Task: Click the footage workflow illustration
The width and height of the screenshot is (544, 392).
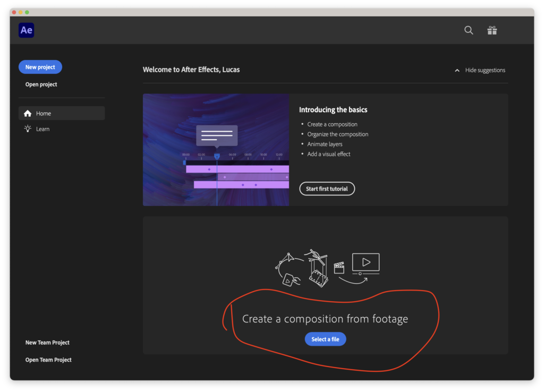Action: pos(327,268)
